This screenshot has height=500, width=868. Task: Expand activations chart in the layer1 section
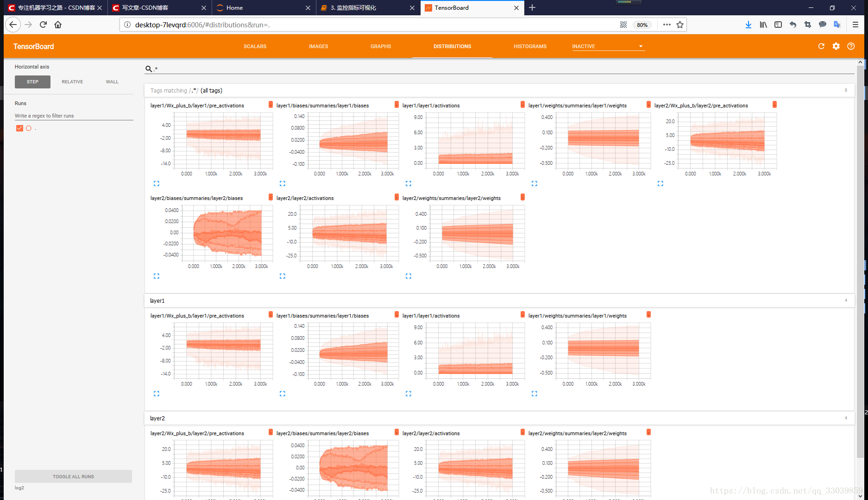409,394
